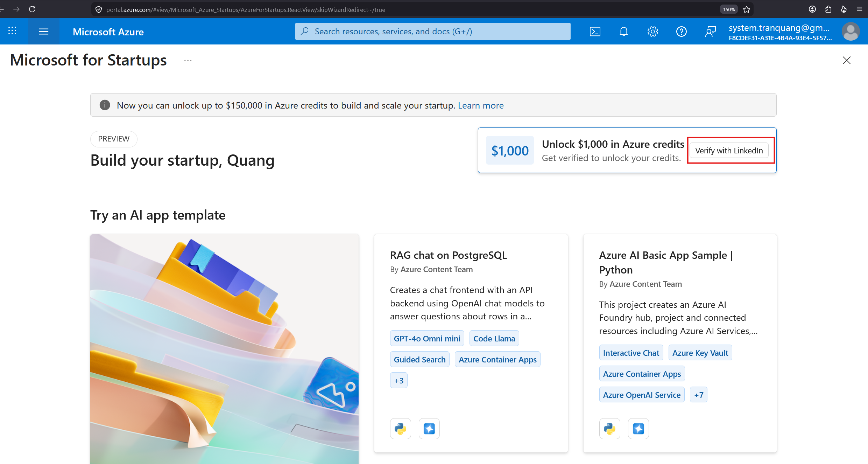Select the Guided Search tag
868x464 pixels.
[420, 360]
